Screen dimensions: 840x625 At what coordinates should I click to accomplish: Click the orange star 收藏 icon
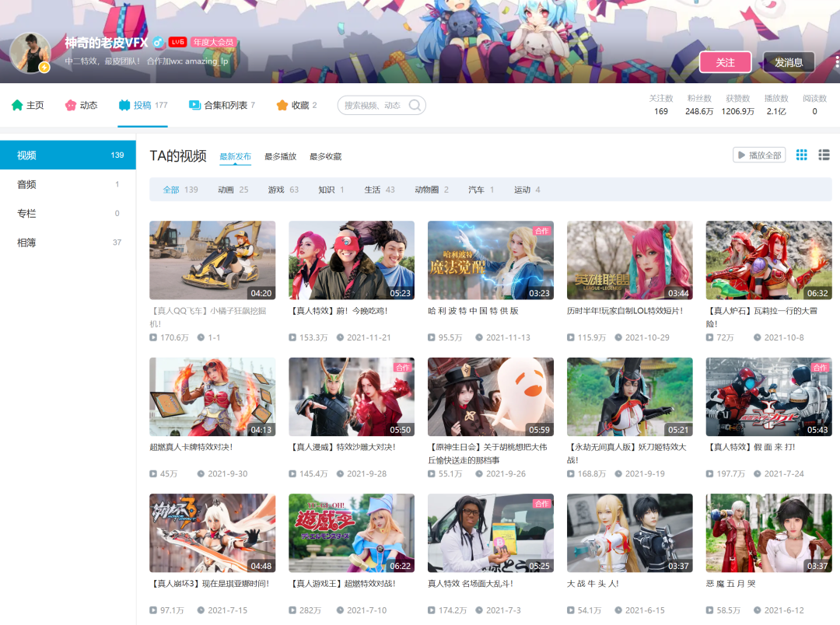pos(282,105)
